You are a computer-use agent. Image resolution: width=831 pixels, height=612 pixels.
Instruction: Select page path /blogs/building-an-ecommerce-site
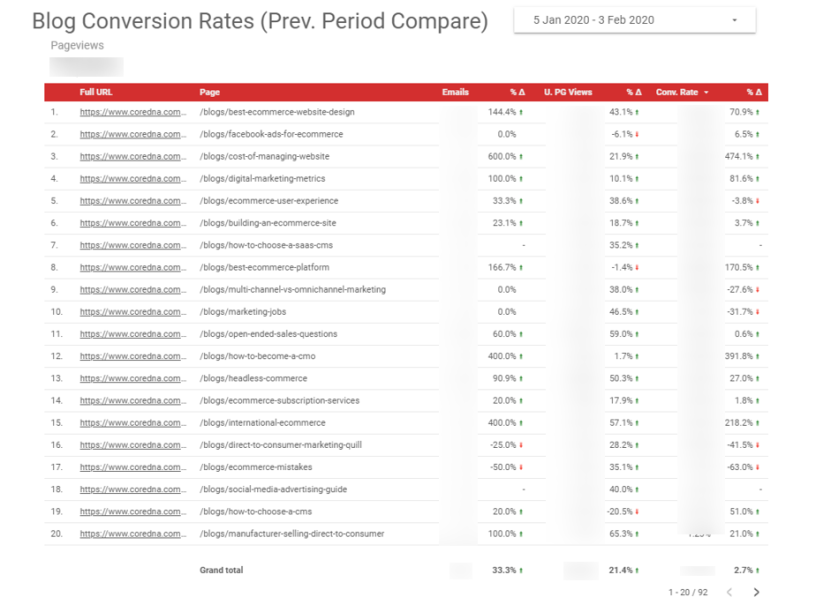[x=268, y=223]
